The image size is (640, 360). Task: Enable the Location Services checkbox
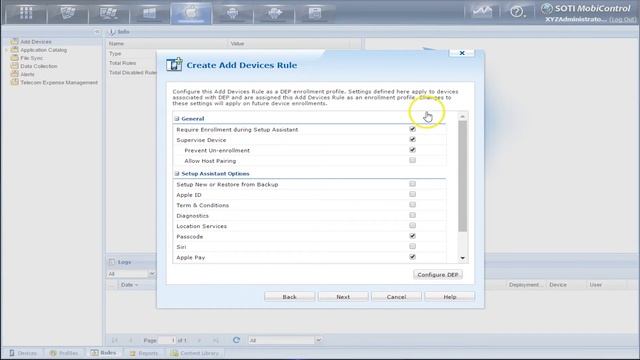tap(413, 226)
